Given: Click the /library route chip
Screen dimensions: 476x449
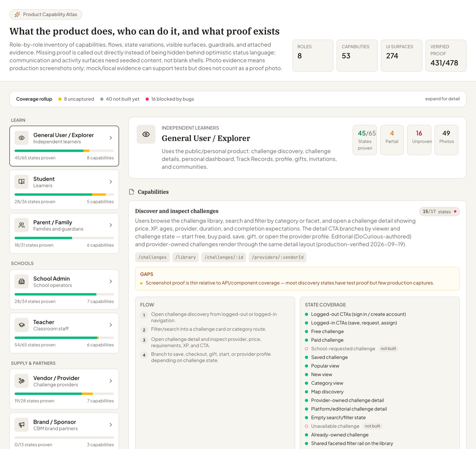Looking at the screenshot, I should [x=185, y=257].
